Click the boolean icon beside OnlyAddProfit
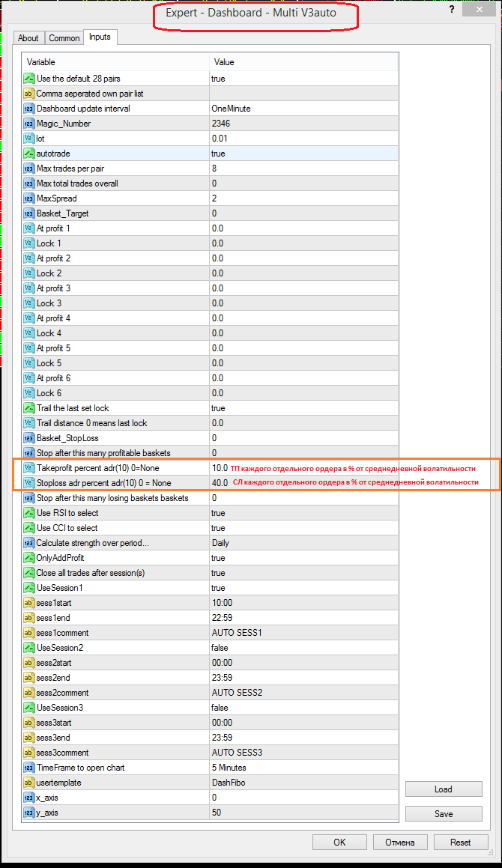The image size is (502, 868). [28, 558]
